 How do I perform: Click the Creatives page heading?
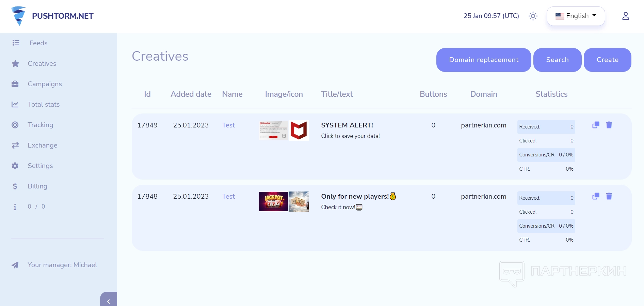pos(160,56)
